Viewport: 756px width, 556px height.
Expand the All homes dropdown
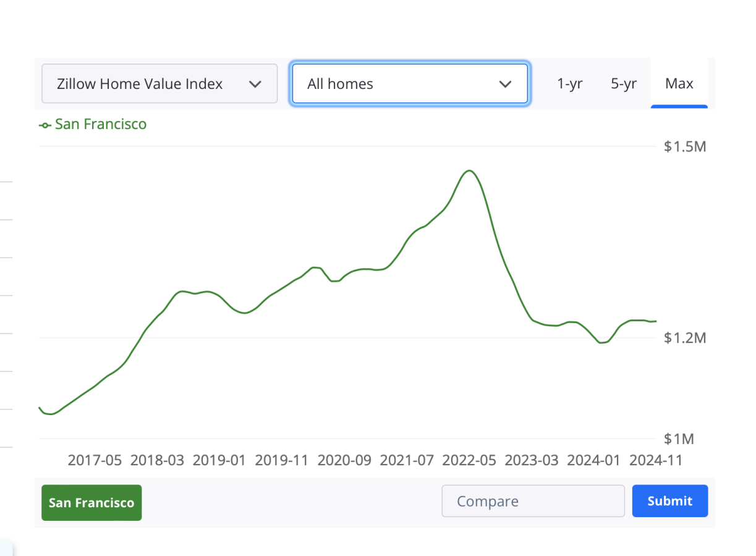pos(409,84)
